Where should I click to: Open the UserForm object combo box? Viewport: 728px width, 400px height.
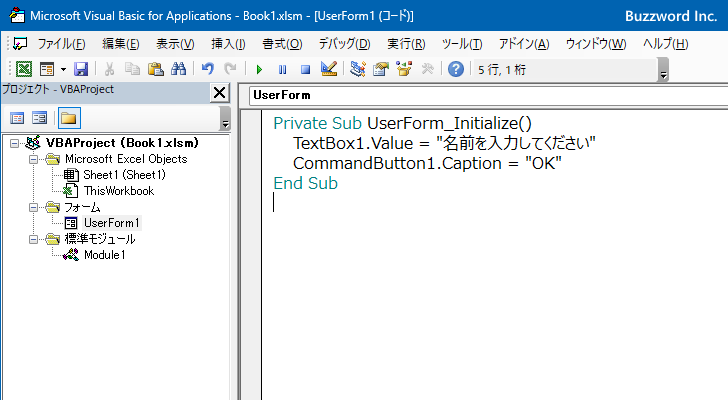pyautogui.click(x=488, y=96)
